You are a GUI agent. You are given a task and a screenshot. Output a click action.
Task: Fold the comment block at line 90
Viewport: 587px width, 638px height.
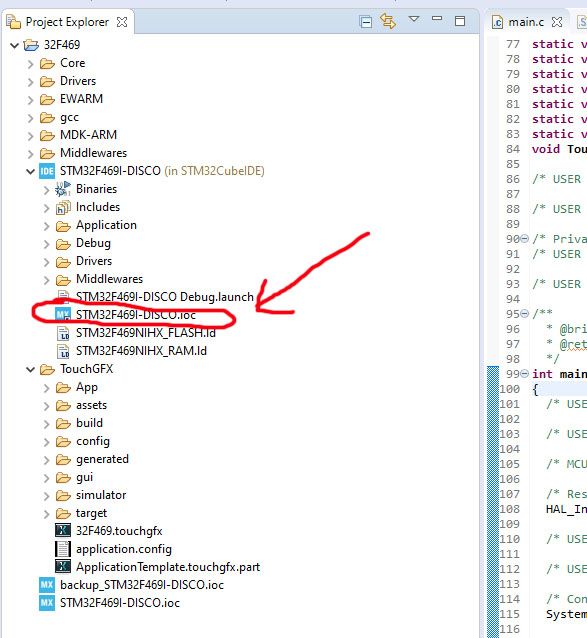(x=525, y=238)
